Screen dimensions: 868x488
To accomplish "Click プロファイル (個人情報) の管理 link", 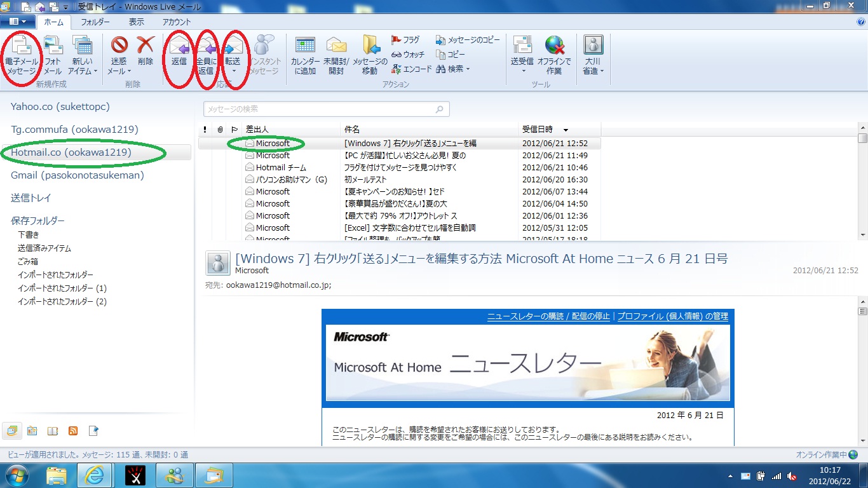I will [673, 316].
